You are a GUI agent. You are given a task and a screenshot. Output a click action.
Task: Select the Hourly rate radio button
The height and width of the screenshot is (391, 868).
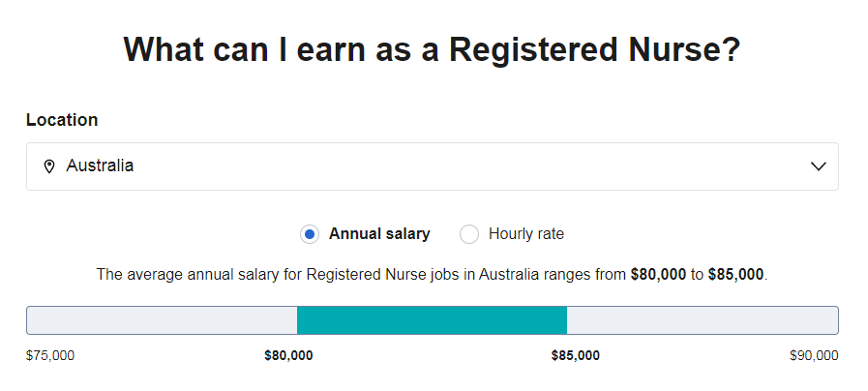469,234
